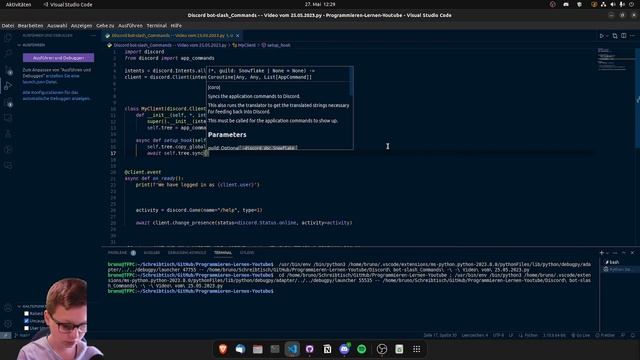Maximize terminal panel with chevron
Viewport: 640px width, 360px height.
point(624,253)
